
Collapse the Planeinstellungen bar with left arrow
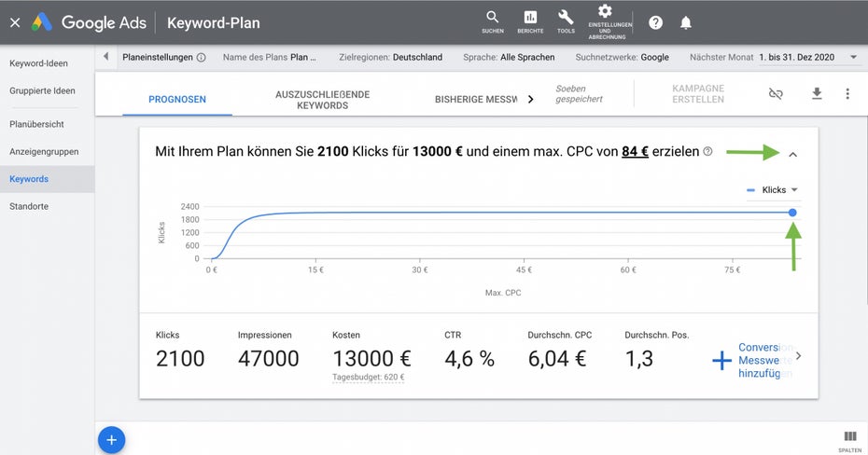click(105, 56)
